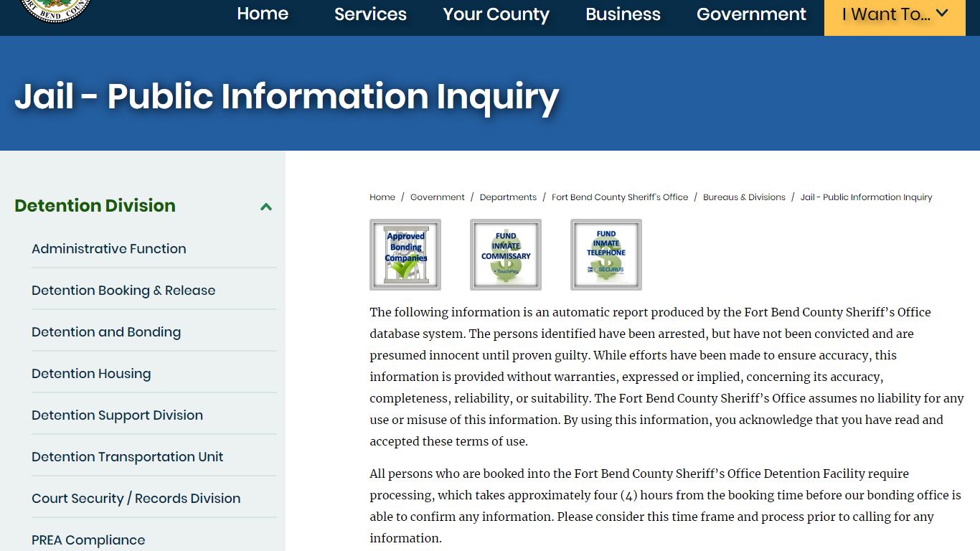Click Government in the breadcrumb trail
980x551 pixels.
point(438,197)
